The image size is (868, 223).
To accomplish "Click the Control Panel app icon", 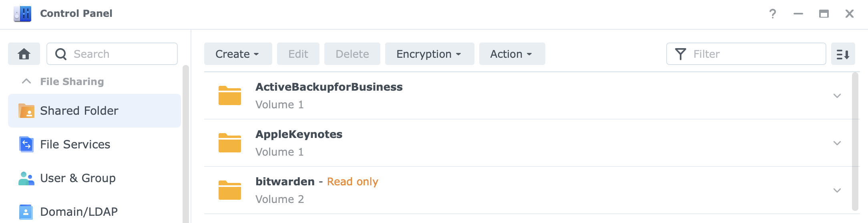I will pos(22,14).
